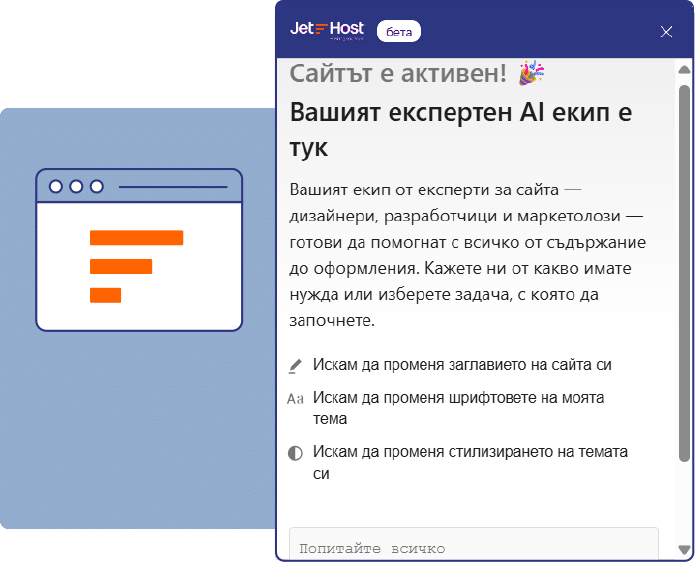
Task: Click the pencil icon for changing site title
Action: 295,366
